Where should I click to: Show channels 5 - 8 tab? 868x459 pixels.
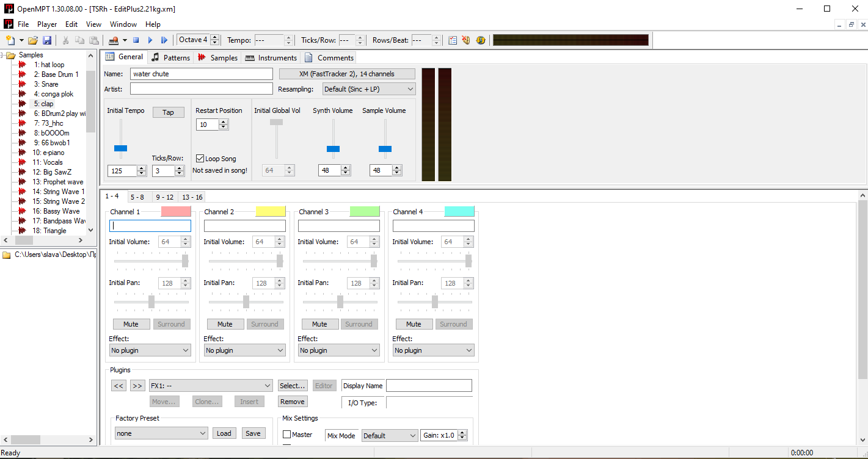click(x=137, y=197)
